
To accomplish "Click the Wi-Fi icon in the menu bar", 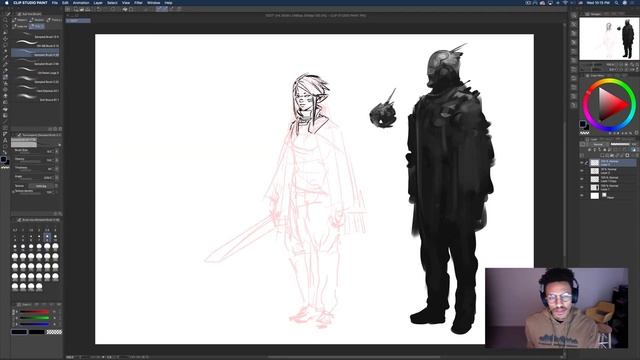I will [x=565, y=2].
